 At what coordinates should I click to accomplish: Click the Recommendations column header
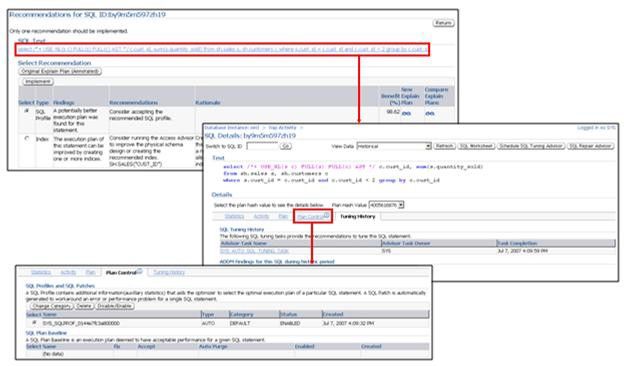tap(133, 103)
